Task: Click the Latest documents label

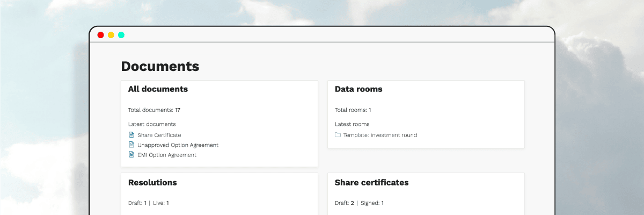Action: pos(152,124)
